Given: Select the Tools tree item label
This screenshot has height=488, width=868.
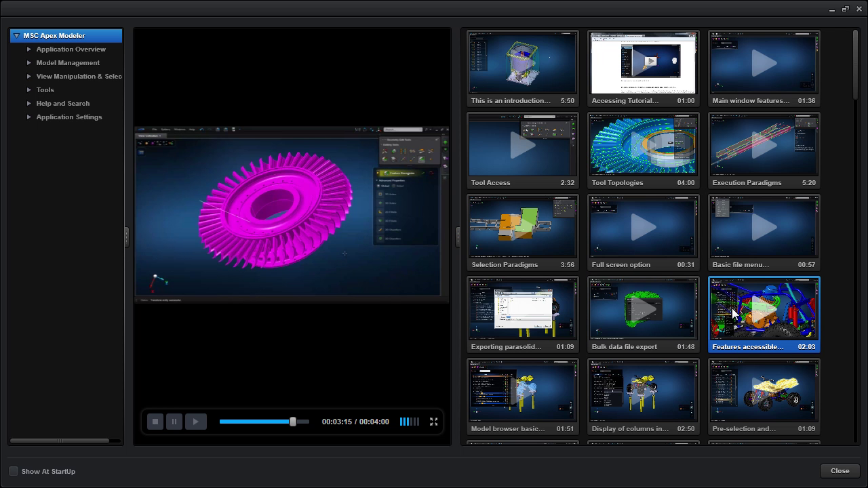Looking at the screenshot, I should tap(45, 90).
